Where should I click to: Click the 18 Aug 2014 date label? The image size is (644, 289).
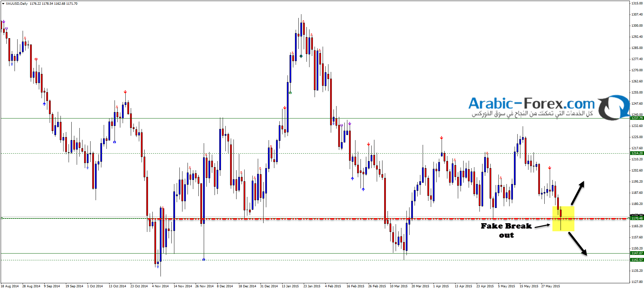click(10, 286)
